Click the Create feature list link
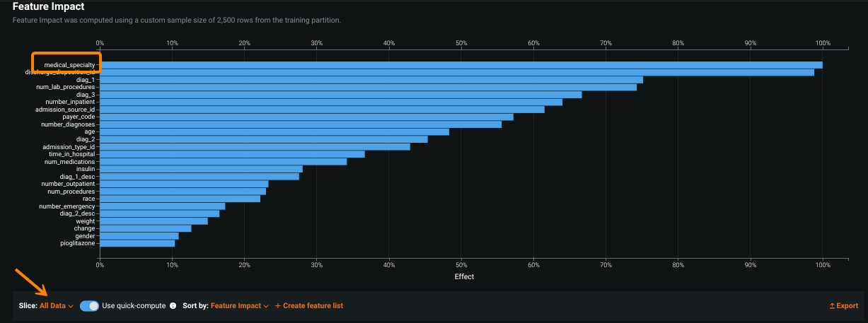The width and height of the screenshot is (868, 323). 313,306
